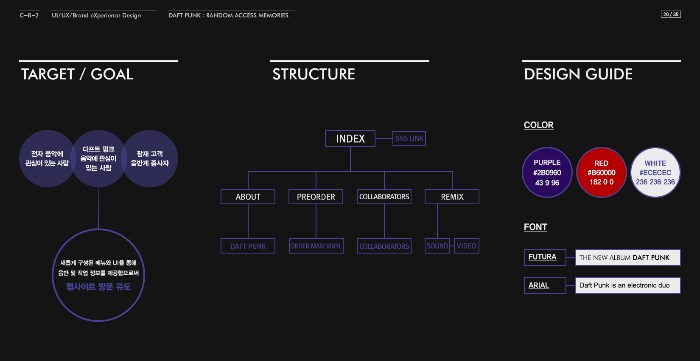Click the page number indicator box
The width and height of the screenshot is (700, 361).
coord(671,14)
